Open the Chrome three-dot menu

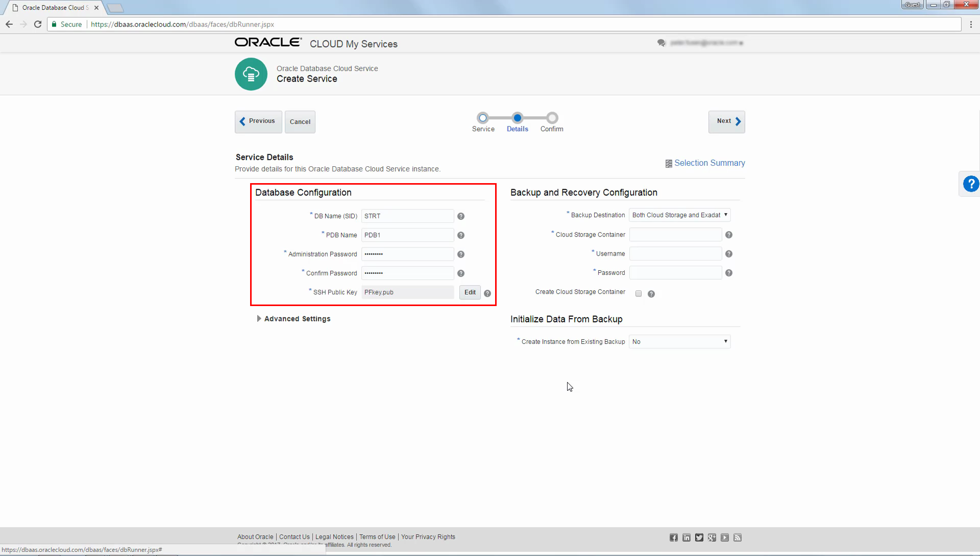971,24
